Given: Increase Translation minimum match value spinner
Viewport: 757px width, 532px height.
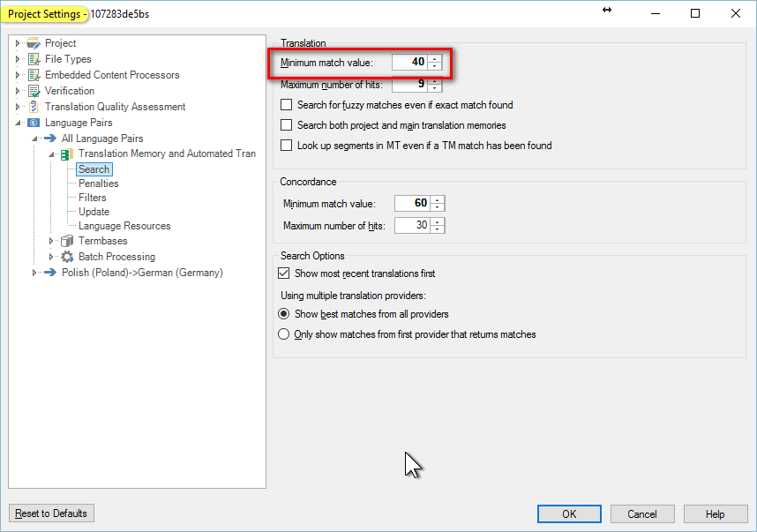Looking at the screenshot, I should tap(435, 59).
